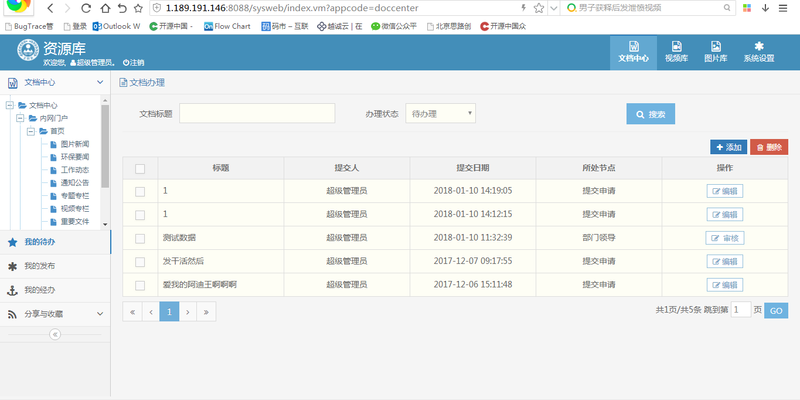The height and width of the screenshot is (400, 800).
Task: Go to last page pagination arrow
Action: (206, 312)
